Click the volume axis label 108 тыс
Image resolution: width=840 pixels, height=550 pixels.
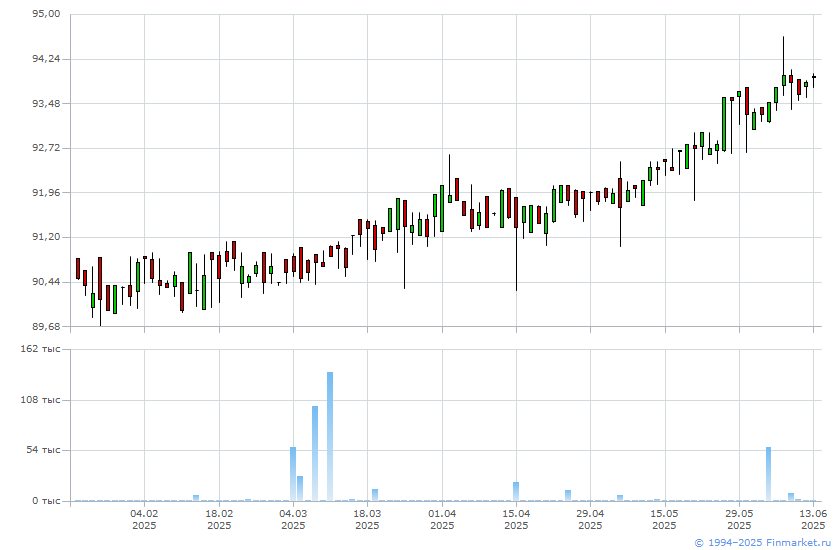click(41, 400)
